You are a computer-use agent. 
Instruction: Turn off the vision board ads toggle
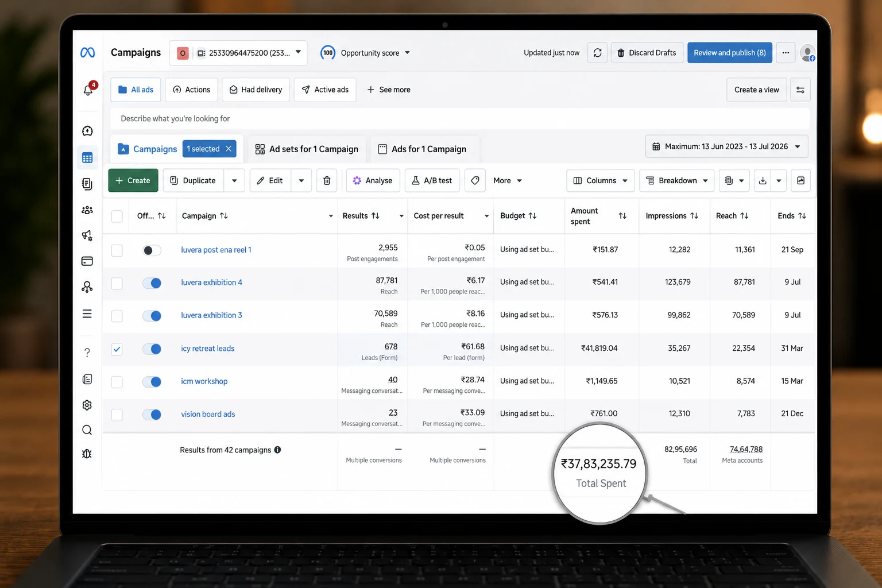click(152, 415)
